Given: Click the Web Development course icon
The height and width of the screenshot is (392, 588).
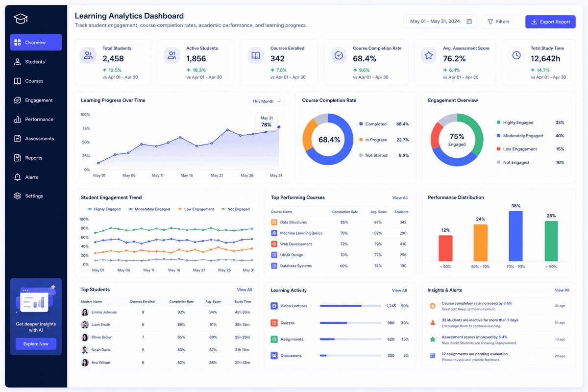Looking at the screenshot, I should coord(274,244).
